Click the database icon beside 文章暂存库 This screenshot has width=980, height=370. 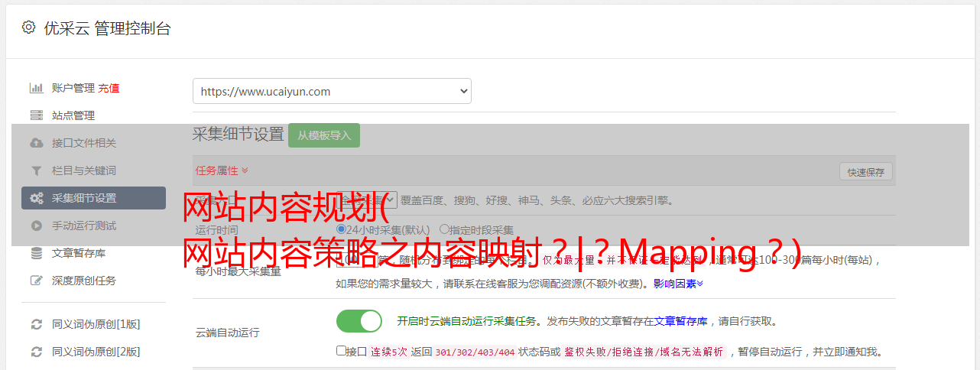click(x=36, y=253)
